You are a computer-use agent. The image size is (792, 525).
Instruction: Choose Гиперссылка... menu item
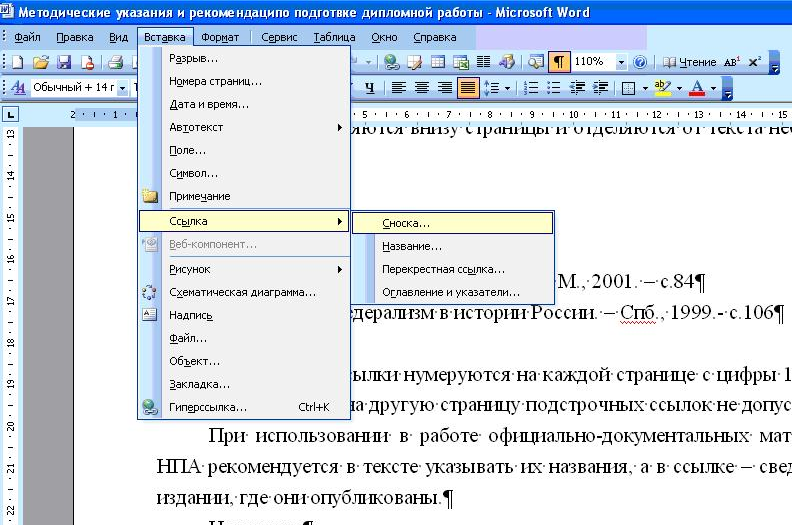click(244, 407)
